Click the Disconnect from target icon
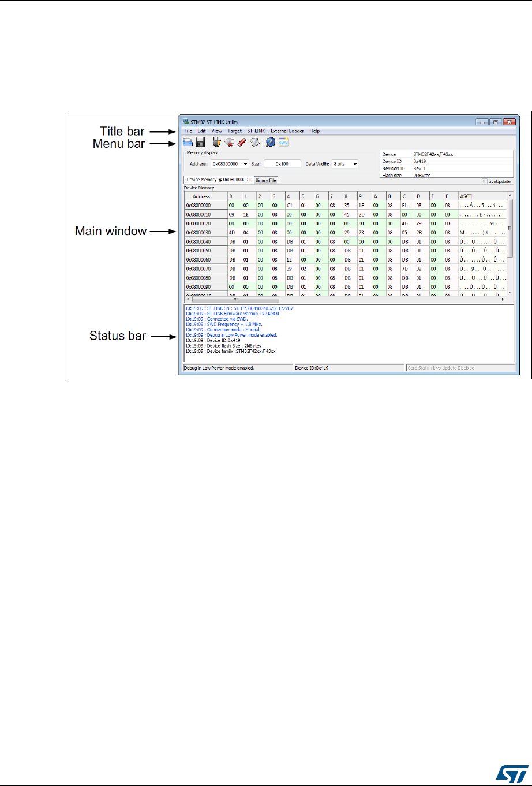Viewport: 532px width, 786px height. coord(230,141)
